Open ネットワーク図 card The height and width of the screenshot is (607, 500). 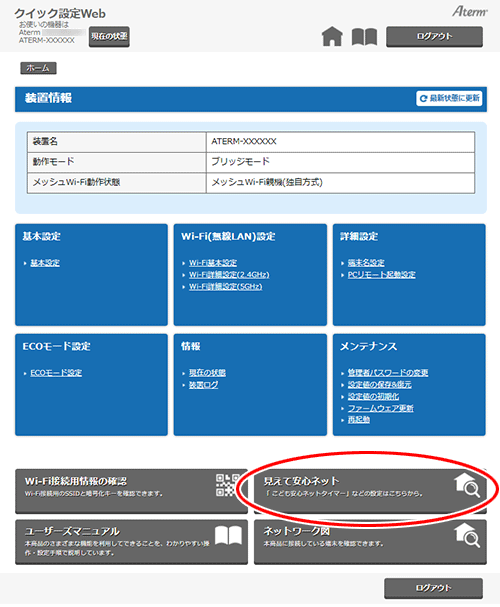tap(370, 542)
